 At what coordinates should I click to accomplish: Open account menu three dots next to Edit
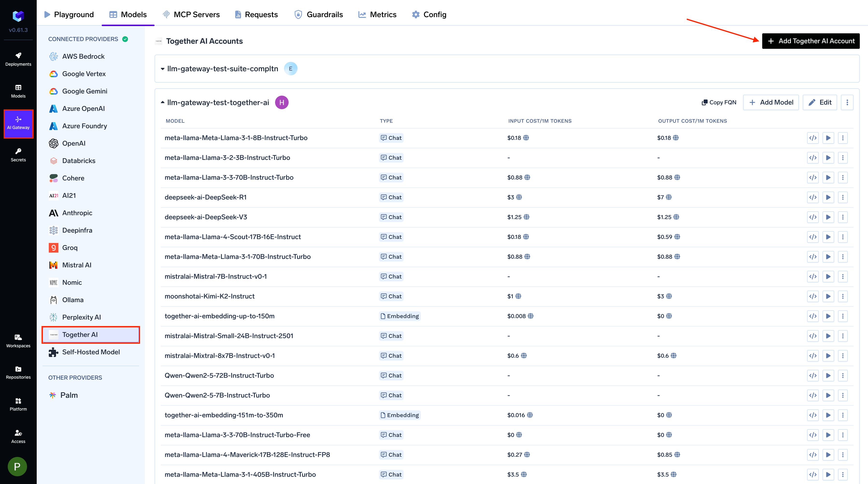(847, 102)
